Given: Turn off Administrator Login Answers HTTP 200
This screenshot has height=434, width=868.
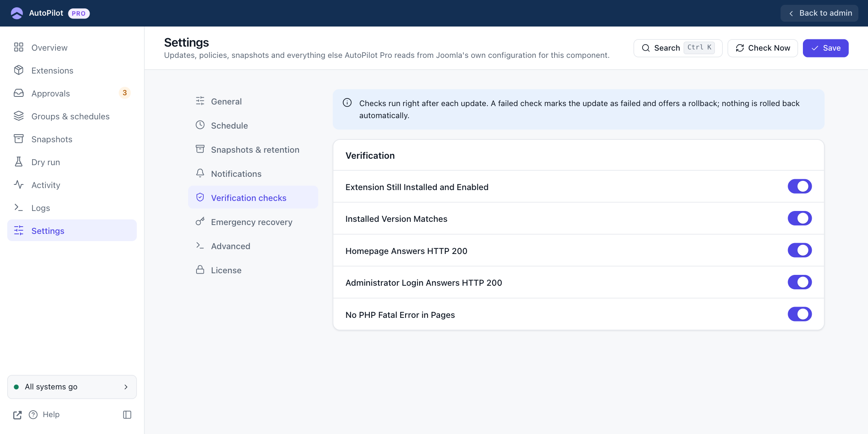Looking at the screenshot, I should (x=800, y=282).
